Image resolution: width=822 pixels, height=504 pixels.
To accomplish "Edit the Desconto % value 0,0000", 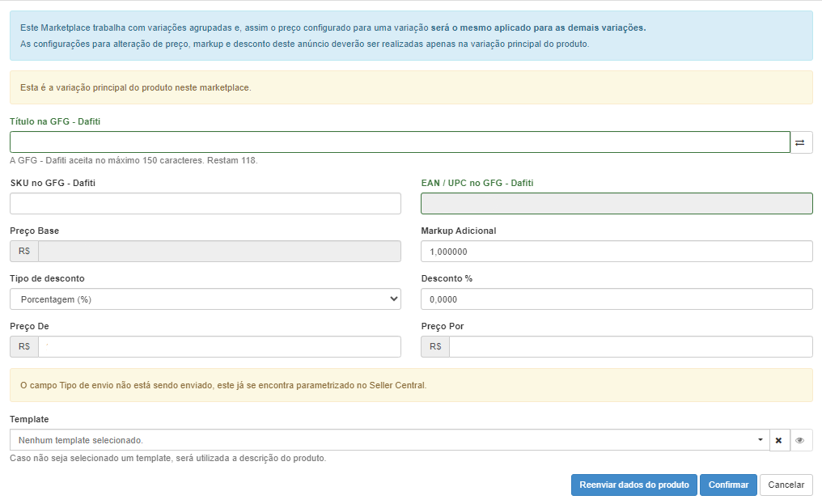I will (x=616, y=299).
